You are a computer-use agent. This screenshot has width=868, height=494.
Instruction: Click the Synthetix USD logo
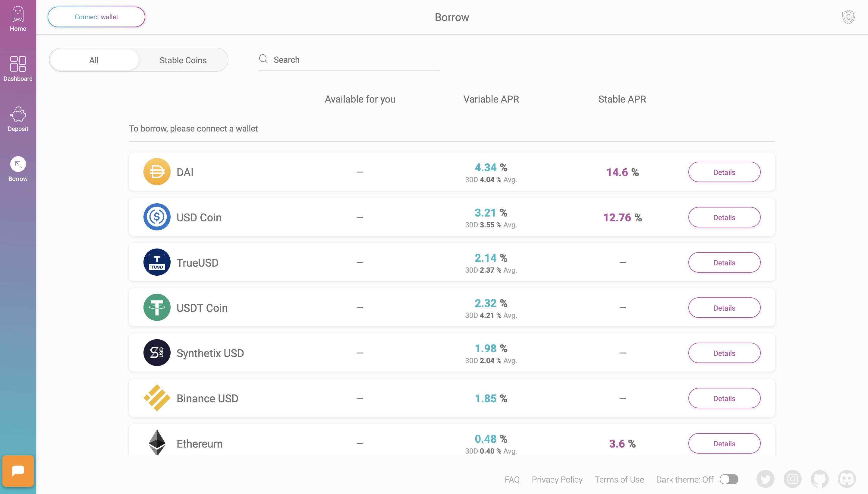point(157,353)
